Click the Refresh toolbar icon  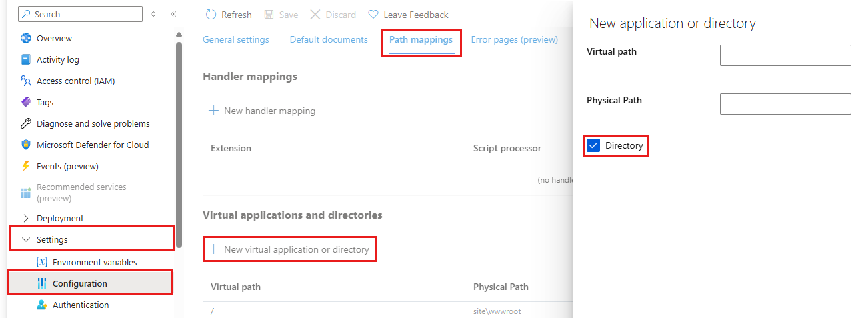pos(211,14)
